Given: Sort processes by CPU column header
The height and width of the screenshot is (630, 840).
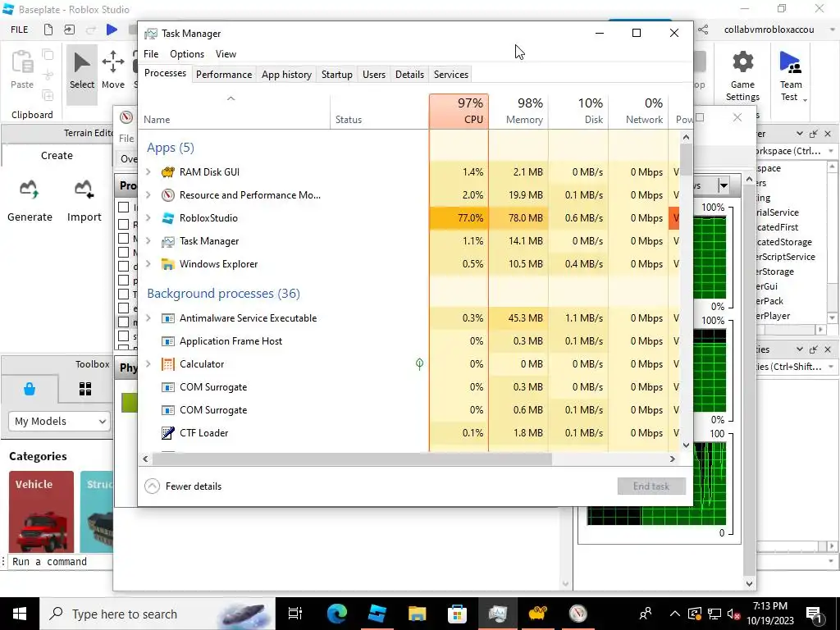Looking at the screenshot, I should [459, 112].
